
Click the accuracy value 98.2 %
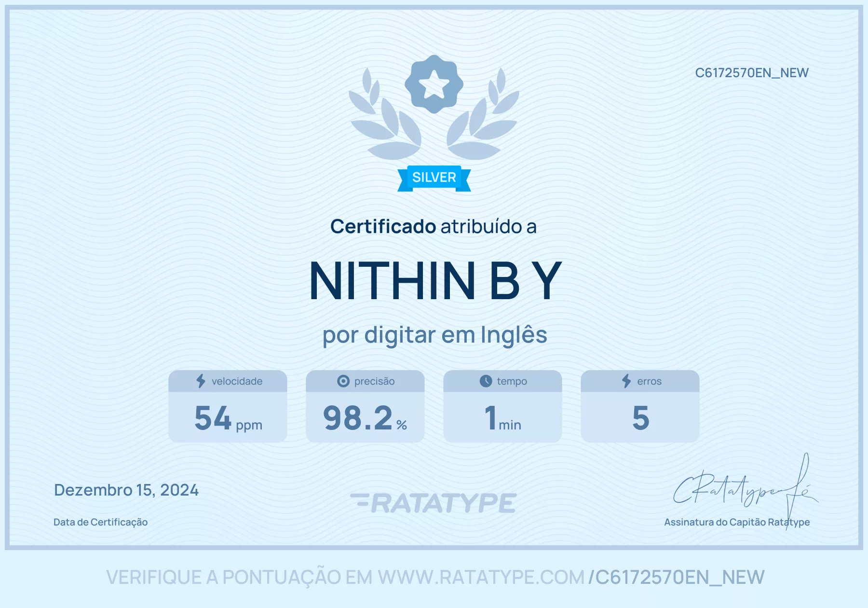(365, 418)
